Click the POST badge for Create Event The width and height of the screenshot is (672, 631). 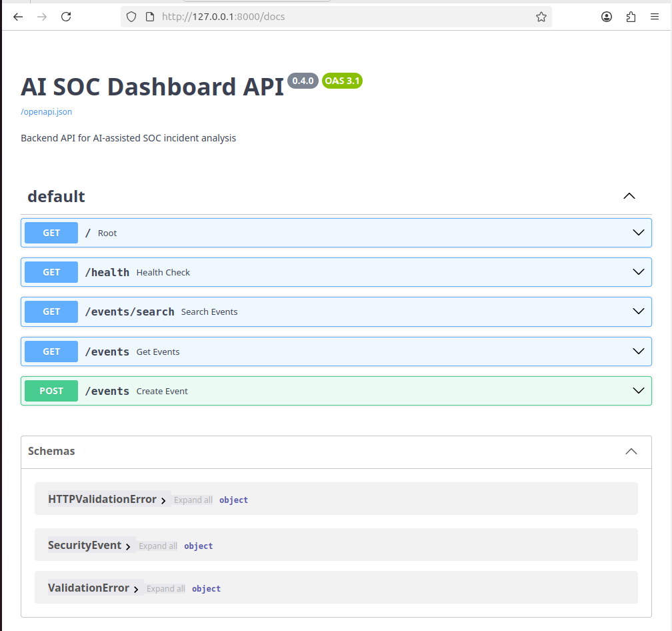(x=51, y=391)
